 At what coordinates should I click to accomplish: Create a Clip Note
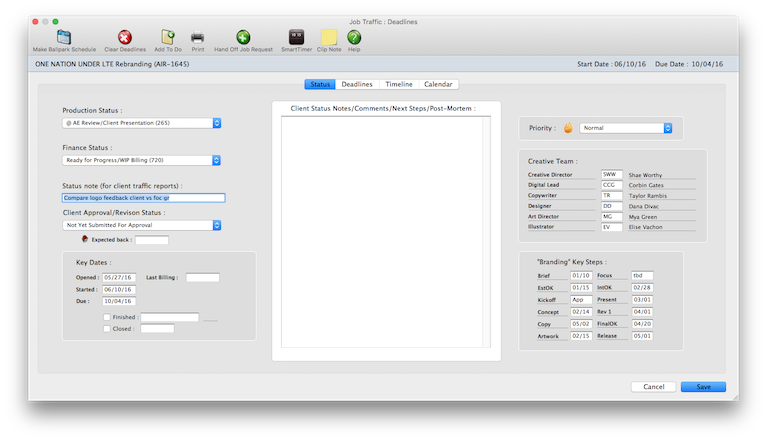(x=328, y=37)
